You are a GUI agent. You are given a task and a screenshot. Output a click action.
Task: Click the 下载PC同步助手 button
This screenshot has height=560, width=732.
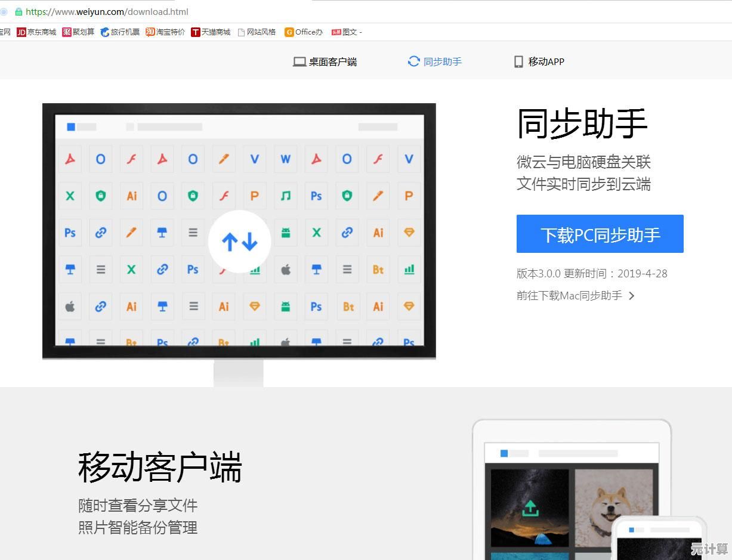pos(600,234)
